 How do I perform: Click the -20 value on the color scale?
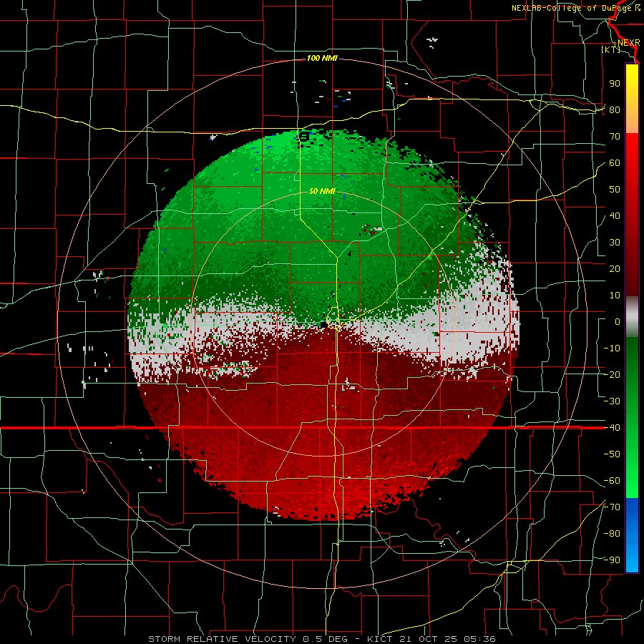click(612, 375)
